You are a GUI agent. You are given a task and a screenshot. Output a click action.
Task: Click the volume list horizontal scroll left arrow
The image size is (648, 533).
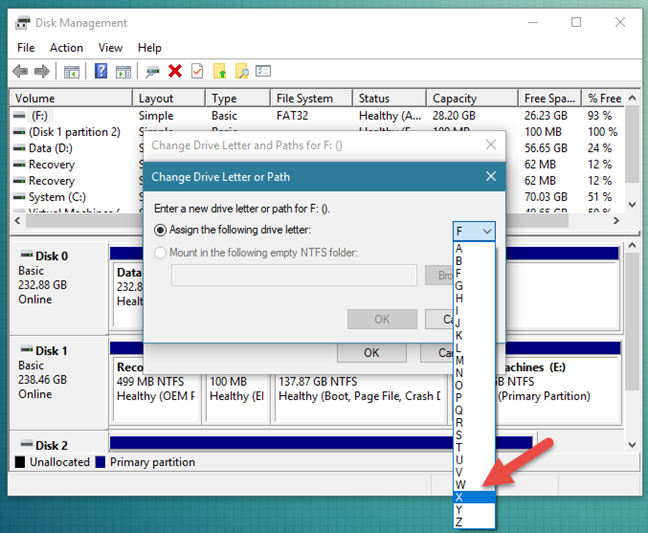tap(17, 221)
